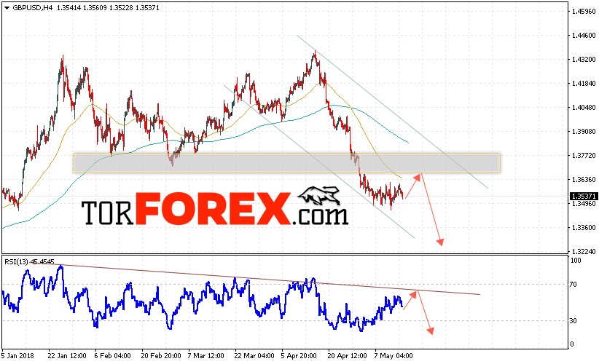The width and height of the screenshot is (599, 364).
Task: Click the 7 Mar 12:00 time label
Action: click(x=205, y=356)
